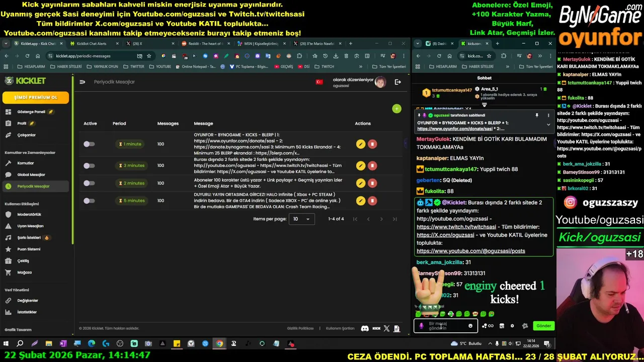The width and height of the screenshot is (644, 362).
Task: Open Global Mesajlar in sidebar
Action: pyautogui.click(x=31, y=175)
